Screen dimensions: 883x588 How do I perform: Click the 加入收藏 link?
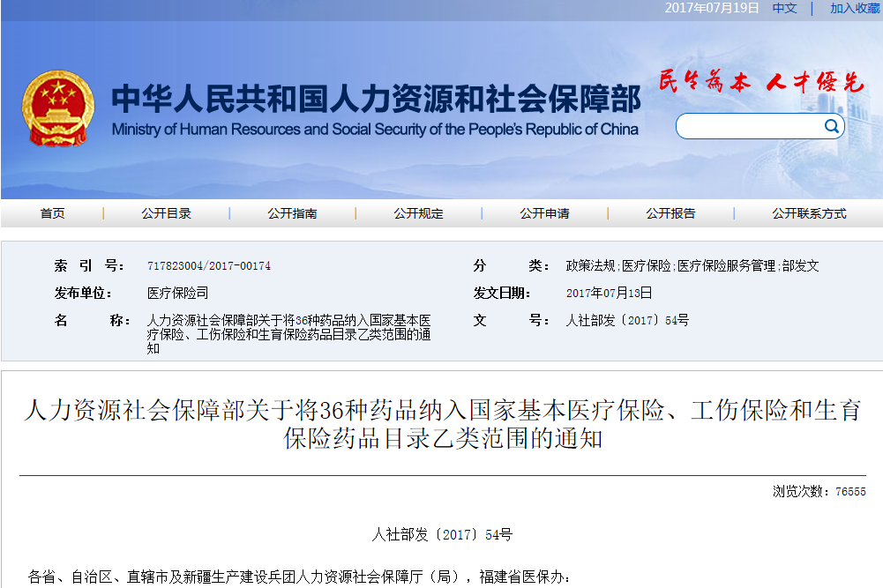(856, 8)
